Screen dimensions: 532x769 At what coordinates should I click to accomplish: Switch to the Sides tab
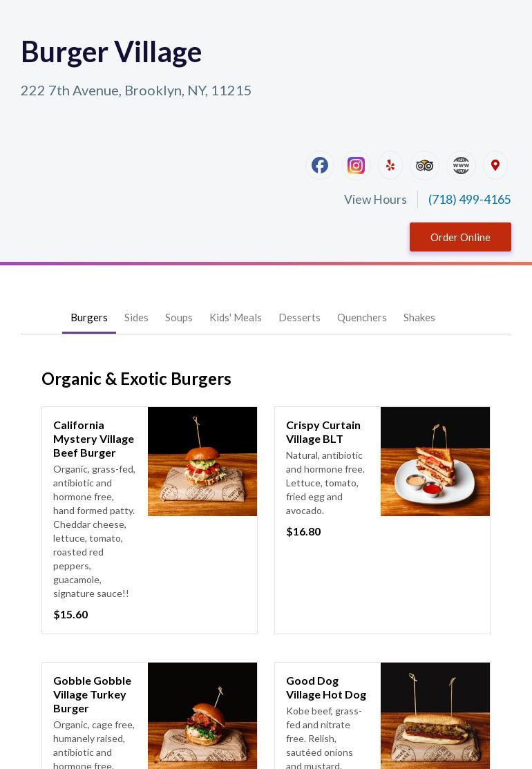136,318
